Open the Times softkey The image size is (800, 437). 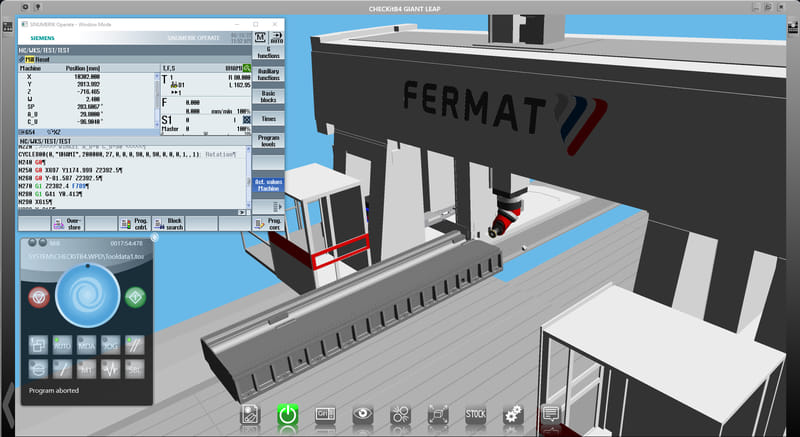coord(268,119)
